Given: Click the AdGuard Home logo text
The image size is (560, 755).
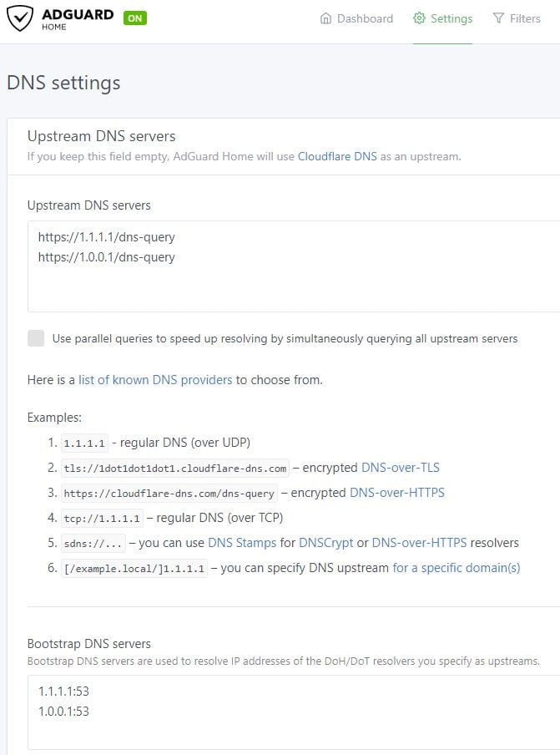Looking at the screenshot, I should pos(78,18).
